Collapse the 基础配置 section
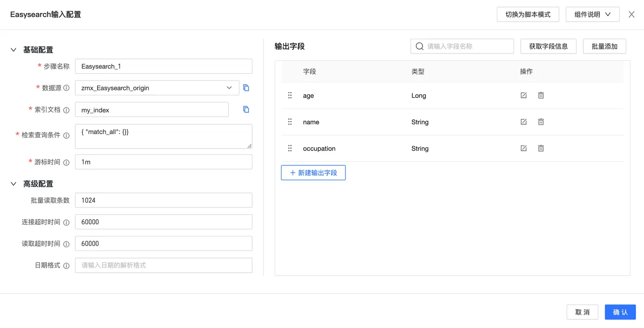 [13, 50]
